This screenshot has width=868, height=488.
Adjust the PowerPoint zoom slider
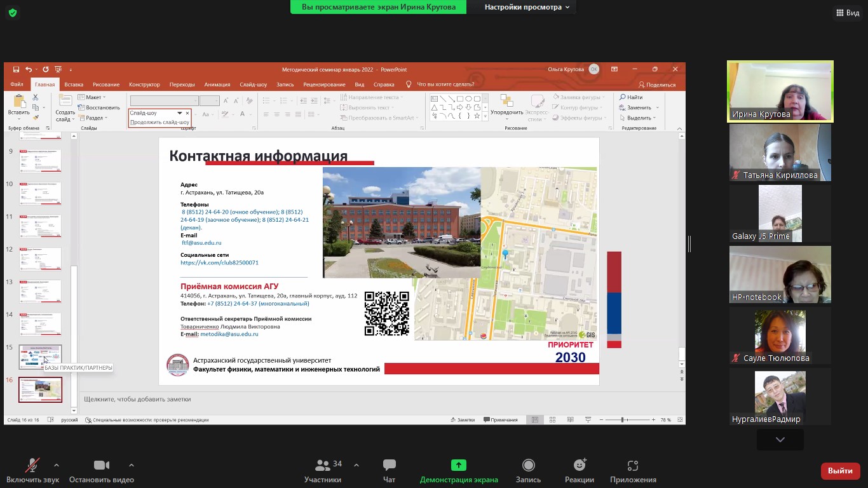(x=623, y=420)
